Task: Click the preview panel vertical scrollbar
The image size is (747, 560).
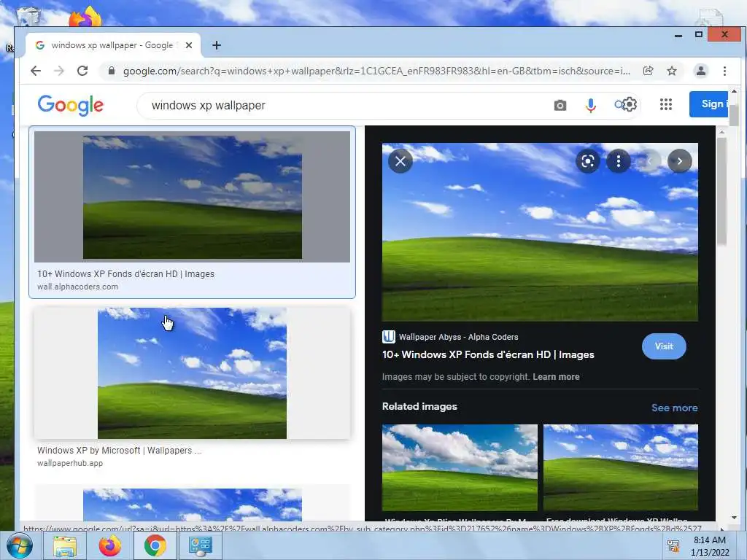Action: tap(721, 192)
